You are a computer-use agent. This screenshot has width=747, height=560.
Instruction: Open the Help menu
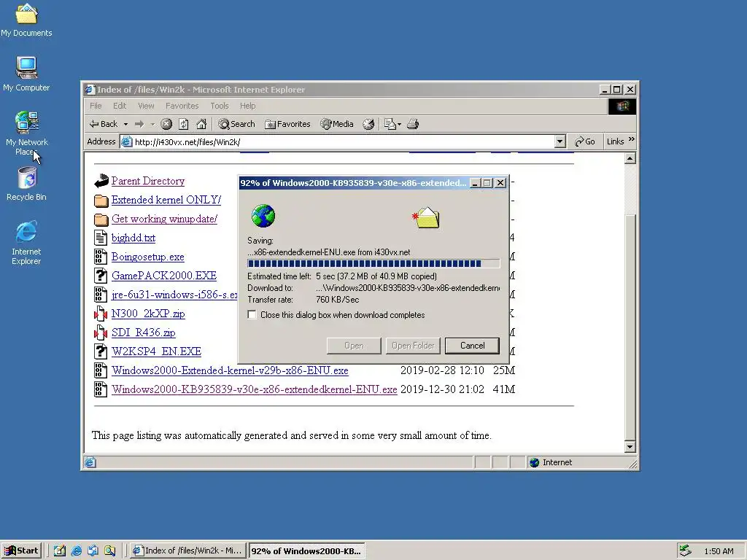click(x=248, y=106)
